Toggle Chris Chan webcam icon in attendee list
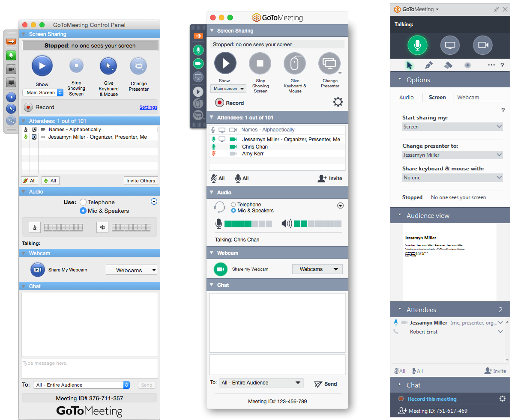The width and height of the screenshot is (512, 420). pos(233,147)
